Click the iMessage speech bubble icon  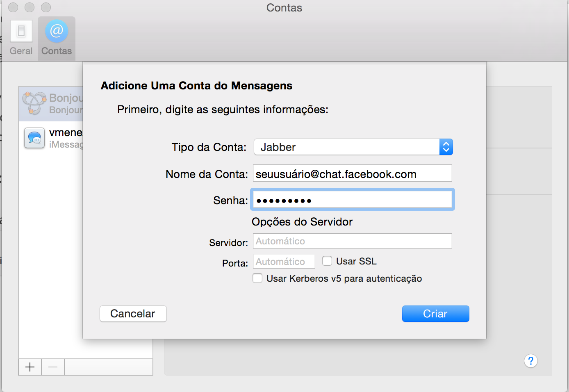[34, 138]
